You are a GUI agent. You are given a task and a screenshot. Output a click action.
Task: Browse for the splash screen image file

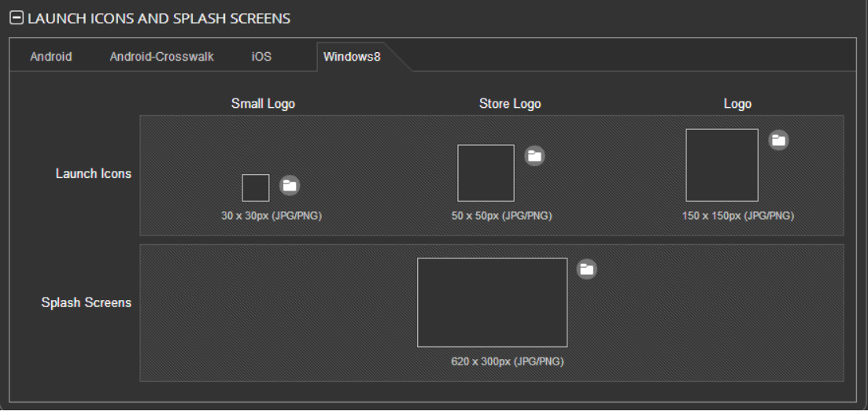pos(587,269)
